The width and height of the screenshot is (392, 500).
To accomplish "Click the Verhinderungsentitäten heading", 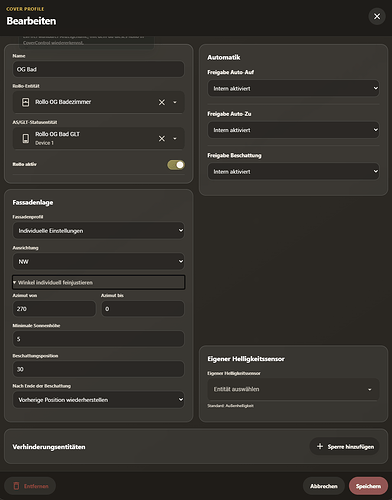I will pyautogui.click(x=49, y=447).
